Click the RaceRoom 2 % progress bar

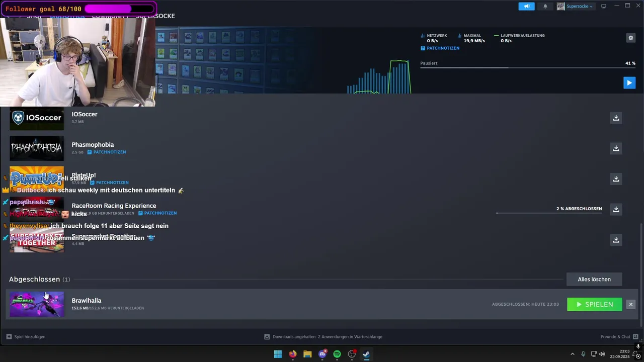(x=549, y=213)
